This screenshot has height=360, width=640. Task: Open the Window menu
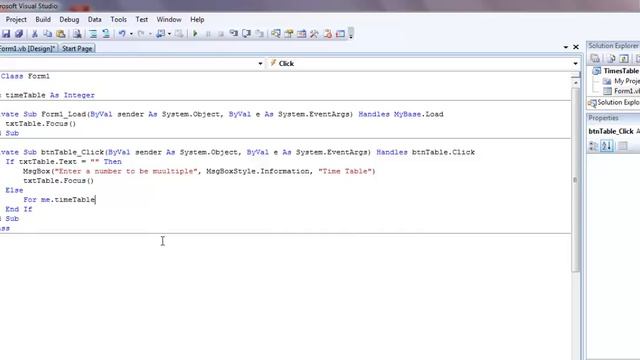(x=169, y=20)
